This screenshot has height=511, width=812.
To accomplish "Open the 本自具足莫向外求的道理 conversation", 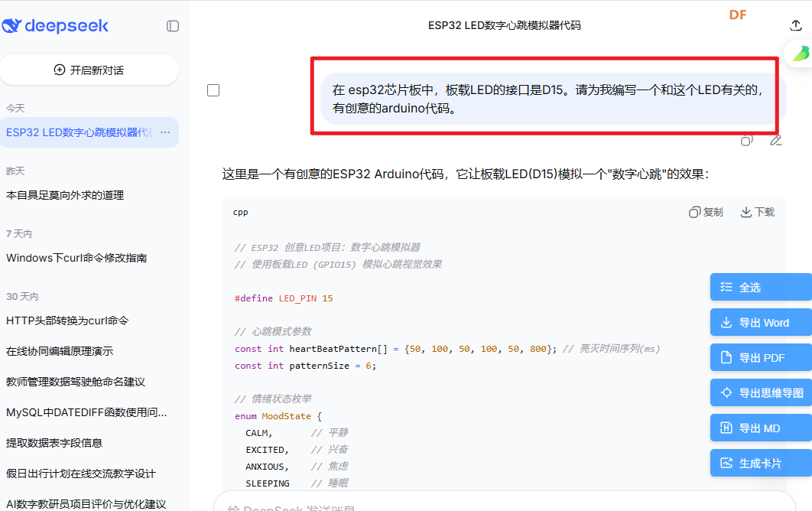I will 65,195.
